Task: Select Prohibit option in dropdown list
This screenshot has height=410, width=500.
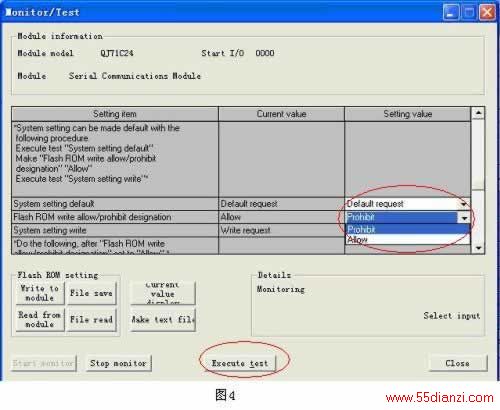Action: (408, 229)
